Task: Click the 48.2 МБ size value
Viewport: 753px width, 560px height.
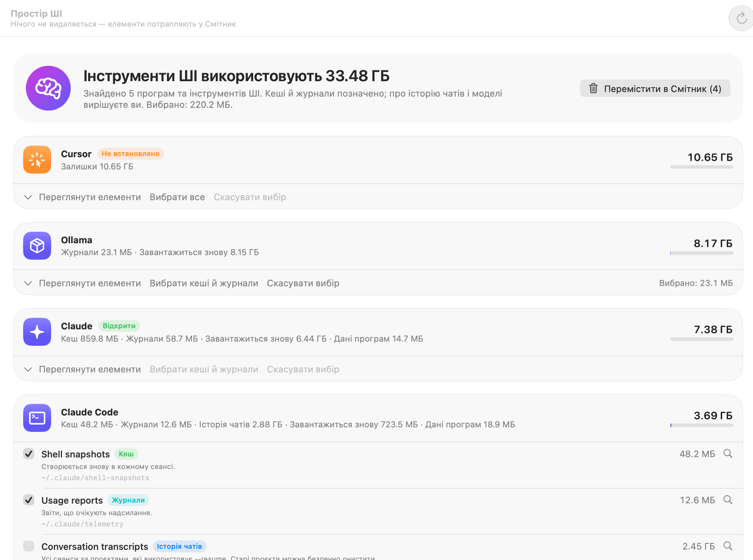Action: point(697,454)
